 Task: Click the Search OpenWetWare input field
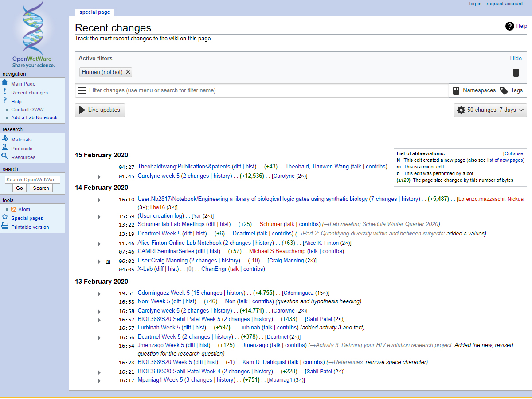pos(32,180)
